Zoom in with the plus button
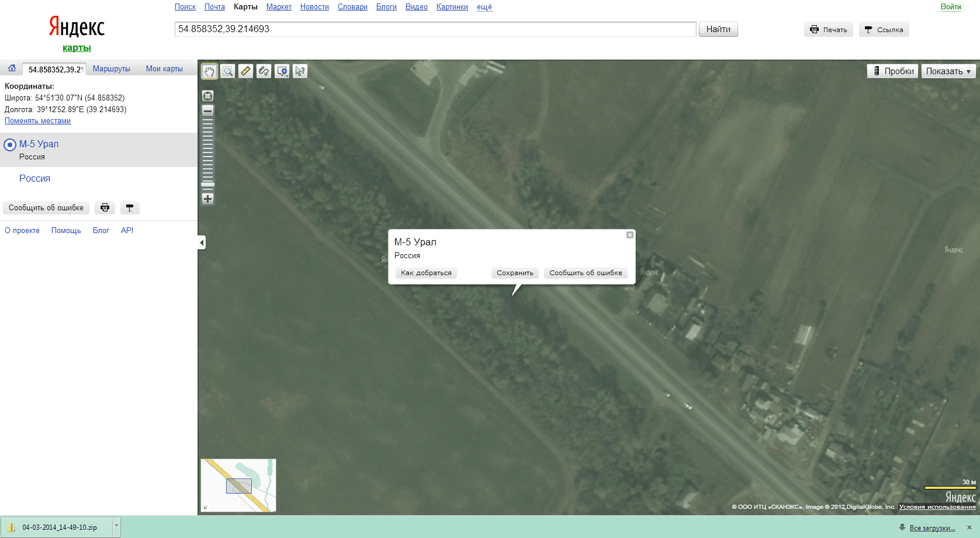 (x=208, y=199)
